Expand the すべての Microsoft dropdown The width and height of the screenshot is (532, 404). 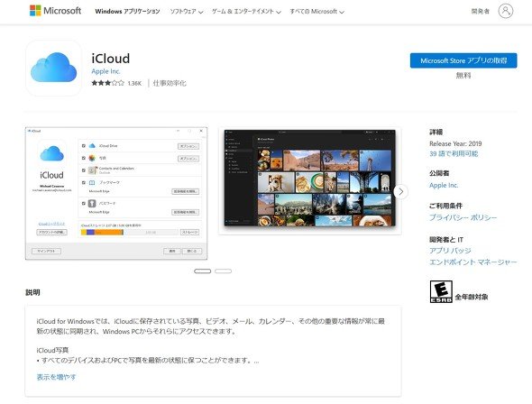[x=316, y=12]
